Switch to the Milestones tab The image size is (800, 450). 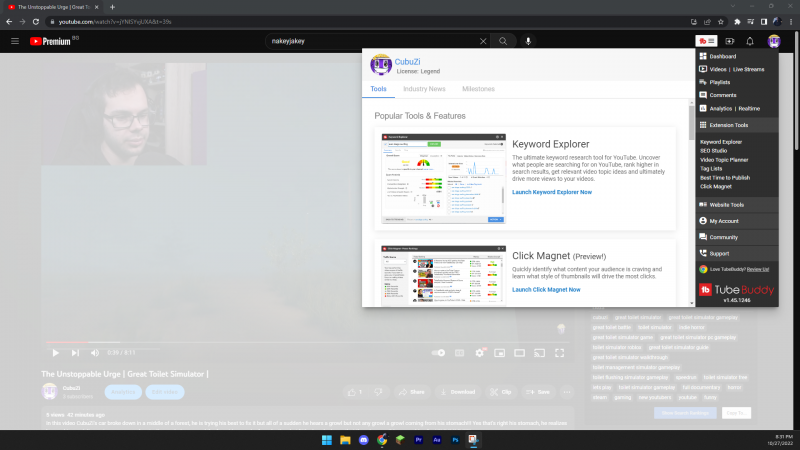pos(478,89)
